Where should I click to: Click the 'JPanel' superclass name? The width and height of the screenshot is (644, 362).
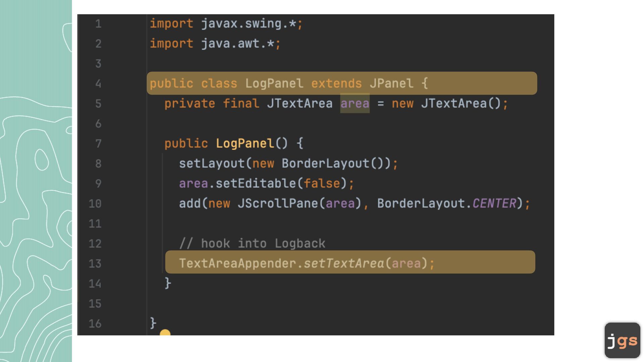coord(391,83)
